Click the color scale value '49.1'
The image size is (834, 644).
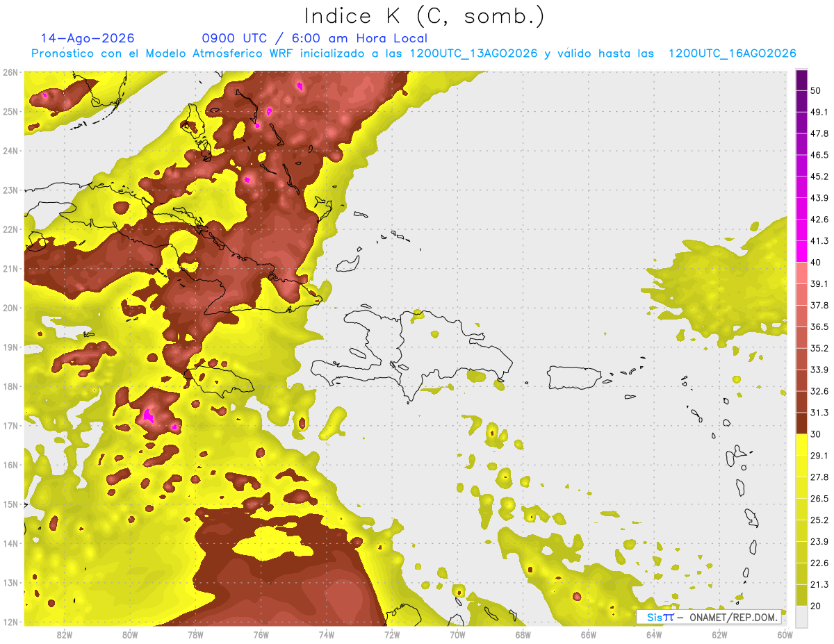(x=820, y=112)
